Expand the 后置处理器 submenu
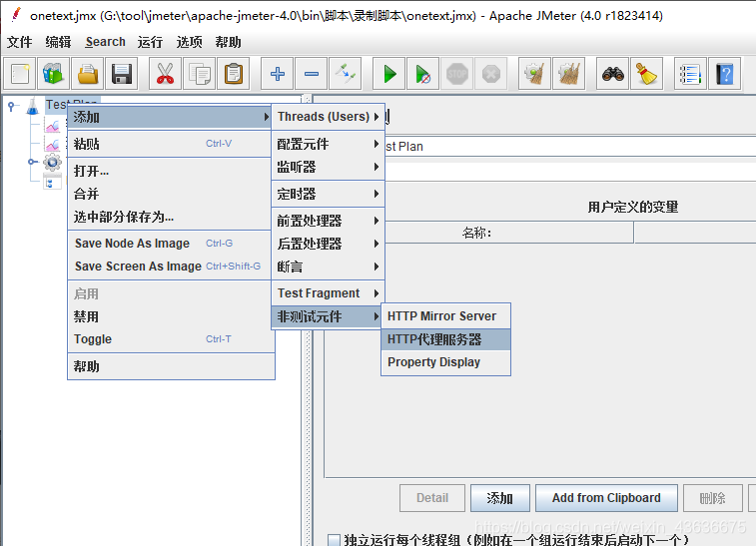756x546 pixels. click(328, 244)
